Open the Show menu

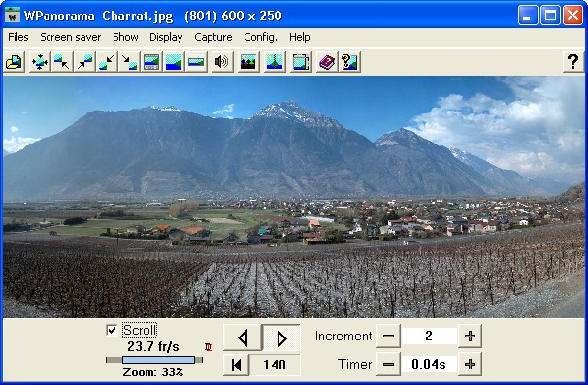(x=125, y=37)
